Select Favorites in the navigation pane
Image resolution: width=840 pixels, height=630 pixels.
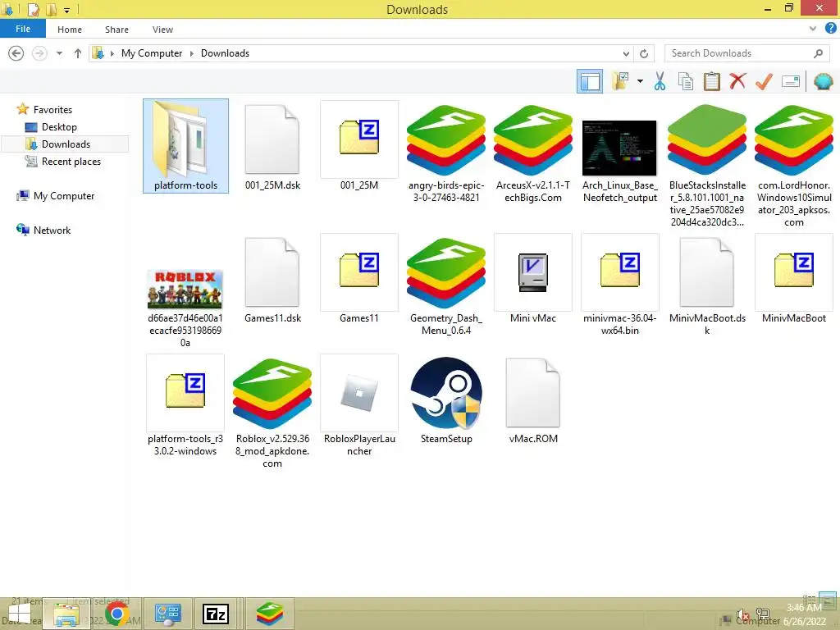point(52,109)
